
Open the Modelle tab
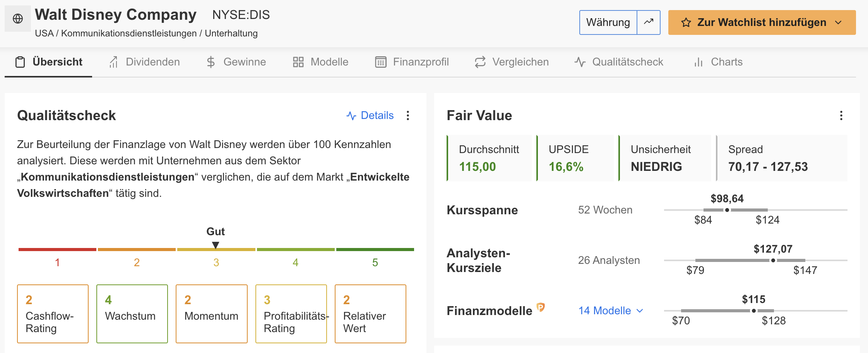(x=320, y=62)
